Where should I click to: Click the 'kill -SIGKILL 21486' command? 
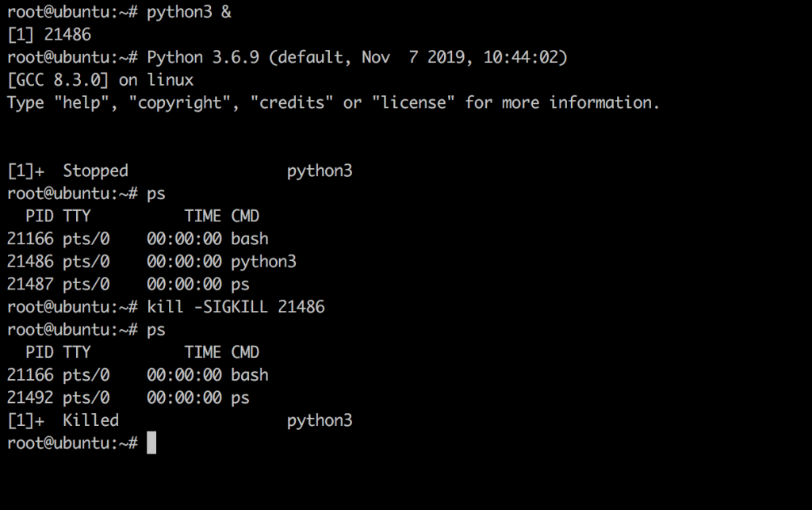coord(236,307)
